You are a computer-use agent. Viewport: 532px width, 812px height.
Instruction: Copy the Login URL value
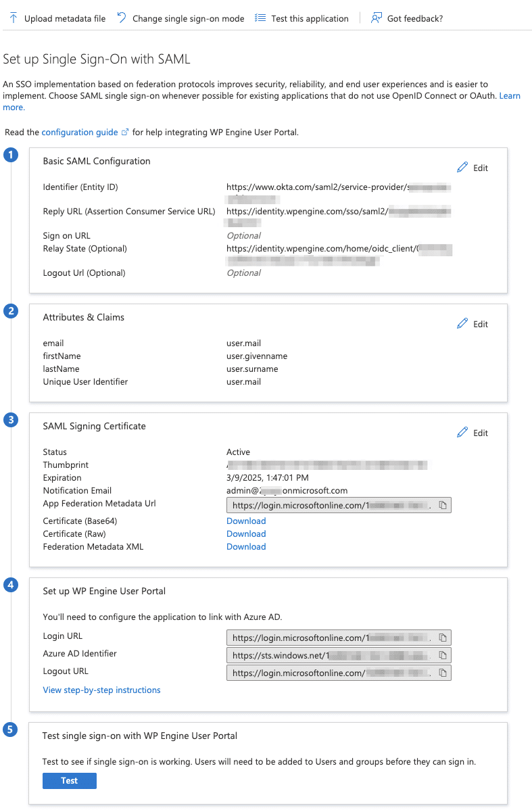(444, 637)
